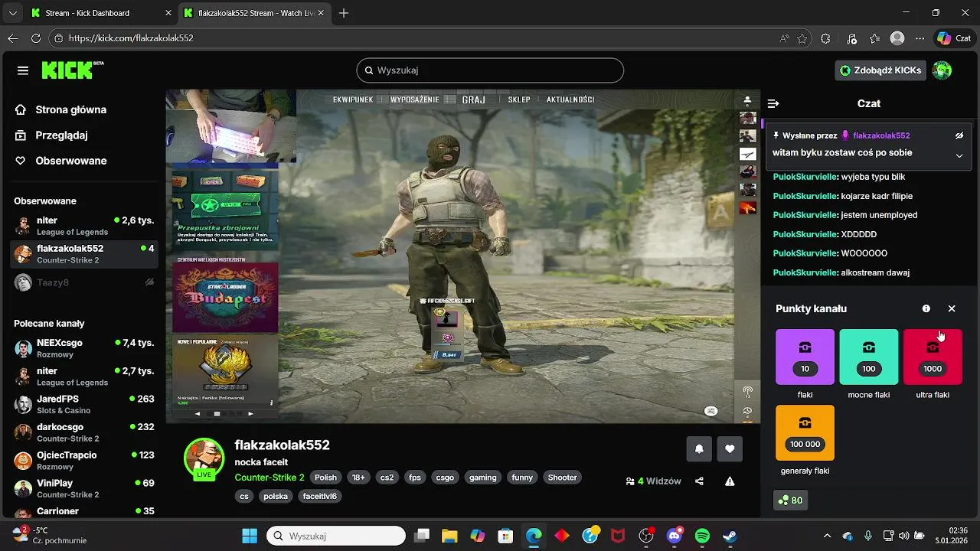Select the cs2 tag
Image resolution: width=980 pixels, height=551 pixels.
pos(387,478)
